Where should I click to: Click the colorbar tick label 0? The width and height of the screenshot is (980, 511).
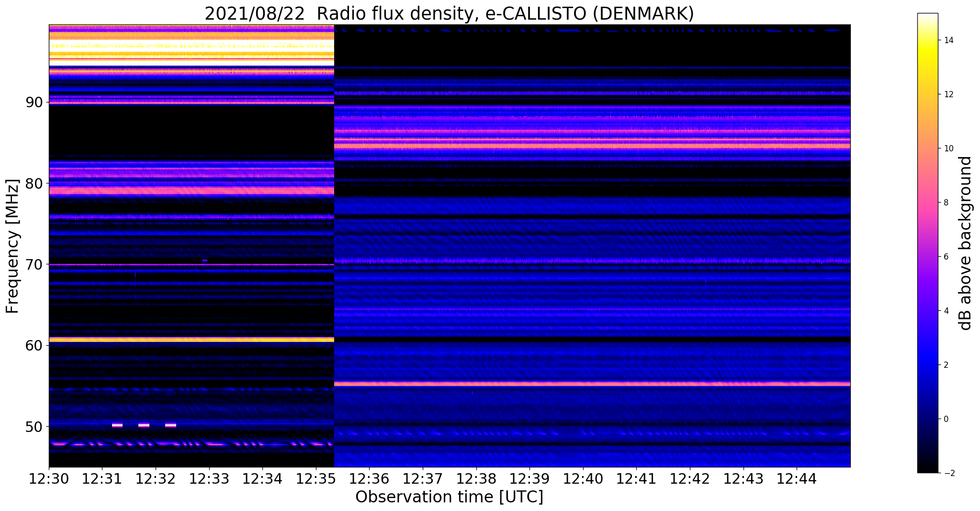click(946, 419)
